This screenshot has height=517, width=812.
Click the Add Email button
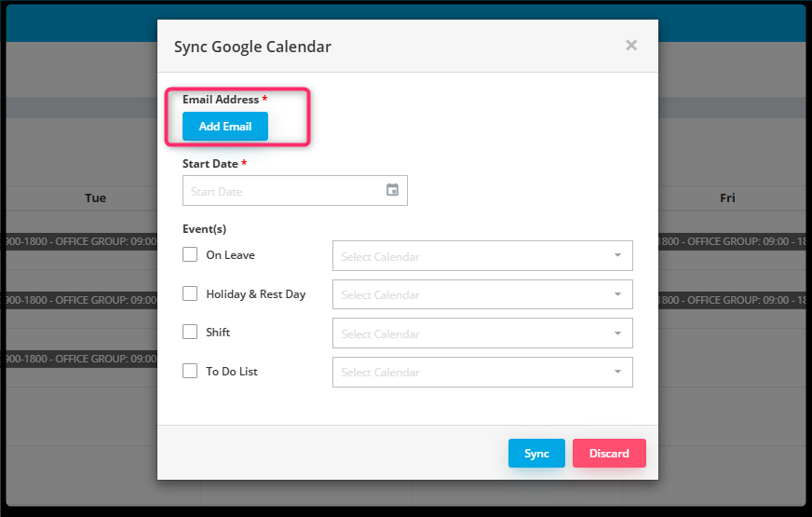(x=225, y=127)
